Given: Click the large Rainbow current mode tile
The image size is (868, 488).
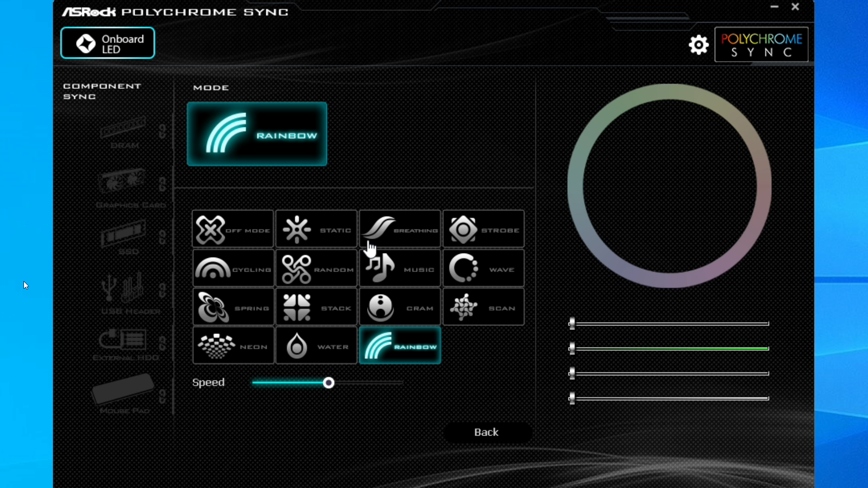Looking at the screenshot, I should point(257,134).
